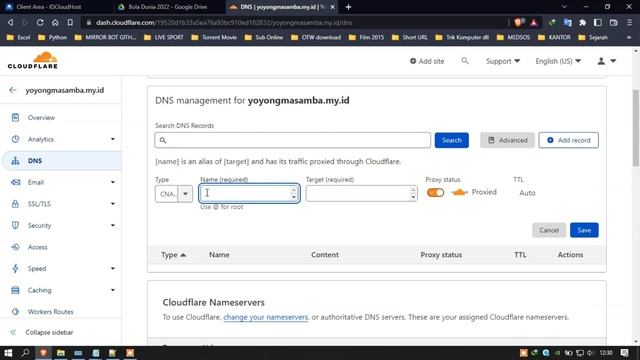The width and height of the screenshot is (640, 360).
Task: Open the notification center in system tray
Action: pos(624,353)
